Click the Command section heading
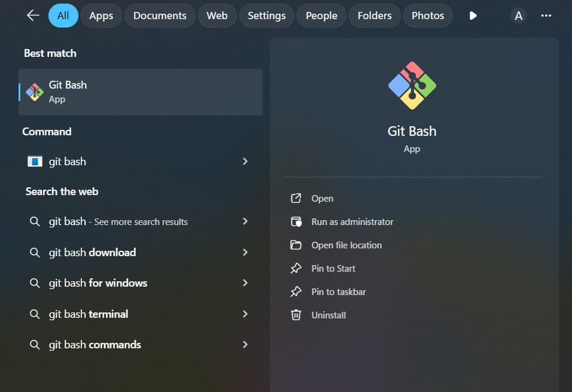572x392 pixels. tap(47, 132)
